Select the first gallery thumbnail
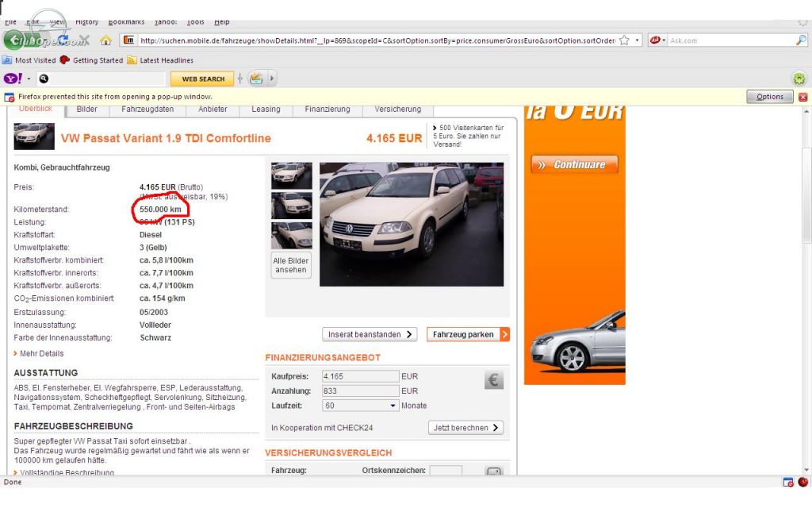 tap(292, 175)
